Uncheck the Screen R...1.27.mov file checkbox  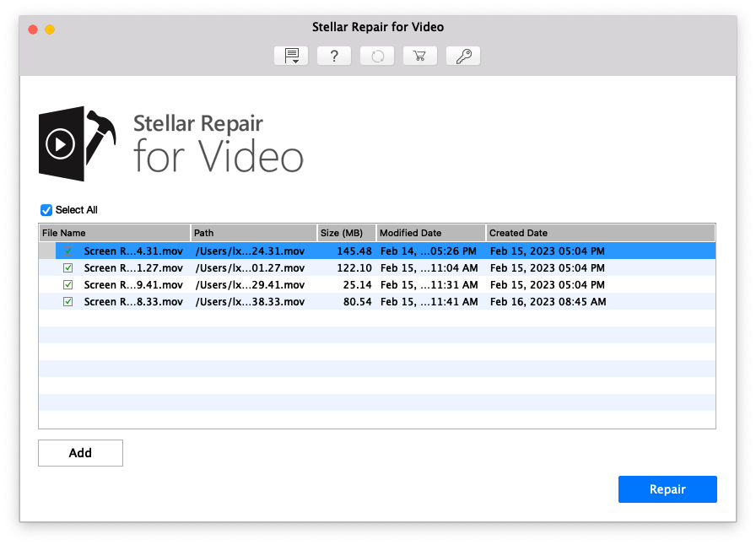tap(68, 267)
